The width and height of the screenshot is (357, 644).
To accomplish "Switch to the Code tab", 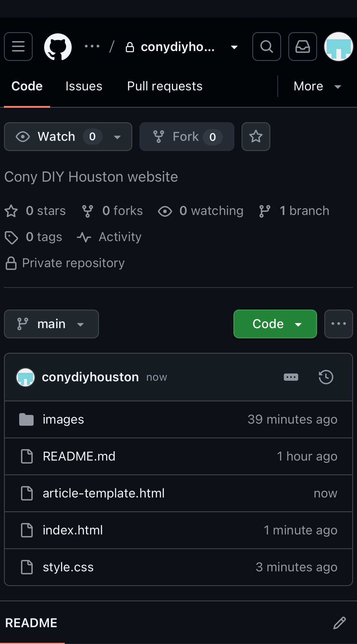I will (x=27, y=86).
